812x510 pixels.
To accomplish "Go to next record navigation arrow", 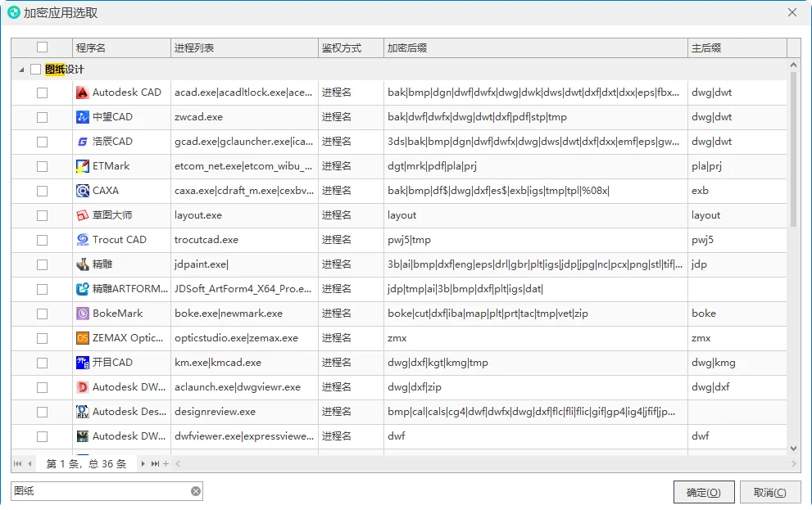I will [143, 464].
